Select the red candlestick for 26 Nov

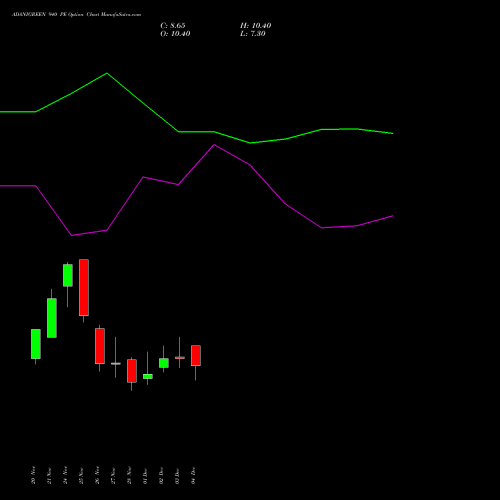tap(100, 346)
